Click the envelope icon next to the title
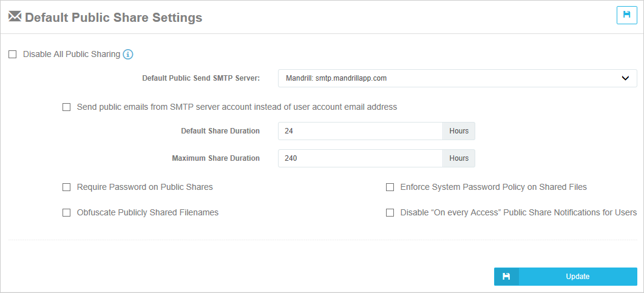Screen dimensions: 644x293 point(15,17)
